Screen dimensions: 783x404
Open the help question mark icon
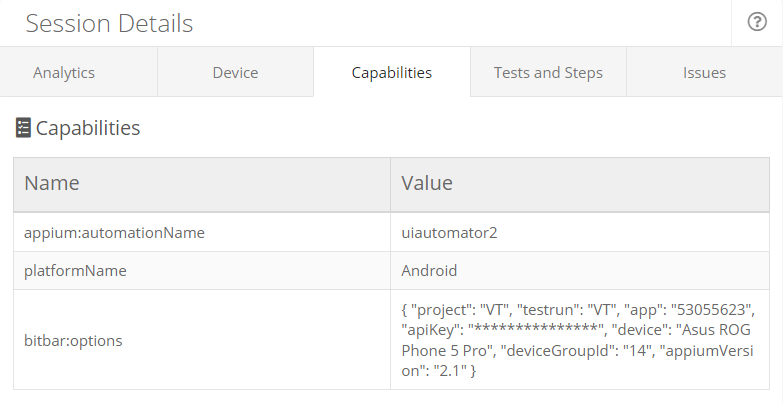point(757,23)
